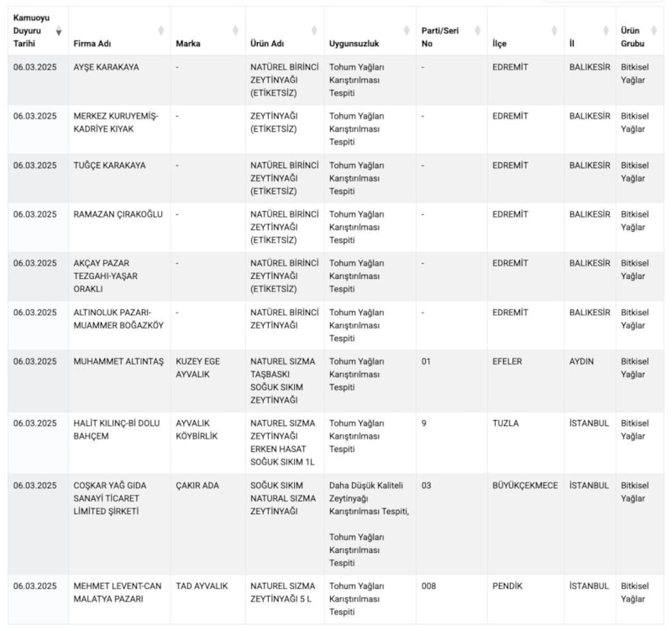Sort table by Uygunsuzluk sort icon

407,31
